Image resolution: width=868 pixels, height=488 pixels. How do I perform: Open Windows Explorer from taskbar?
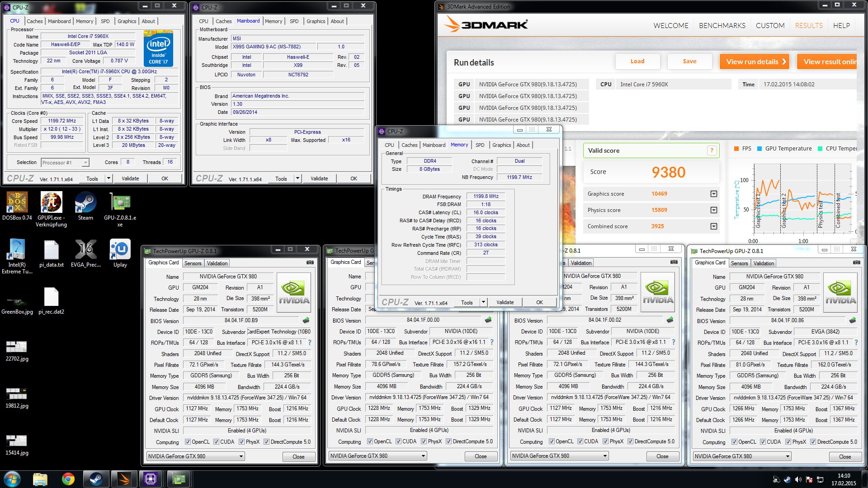(x=40, y=479)
